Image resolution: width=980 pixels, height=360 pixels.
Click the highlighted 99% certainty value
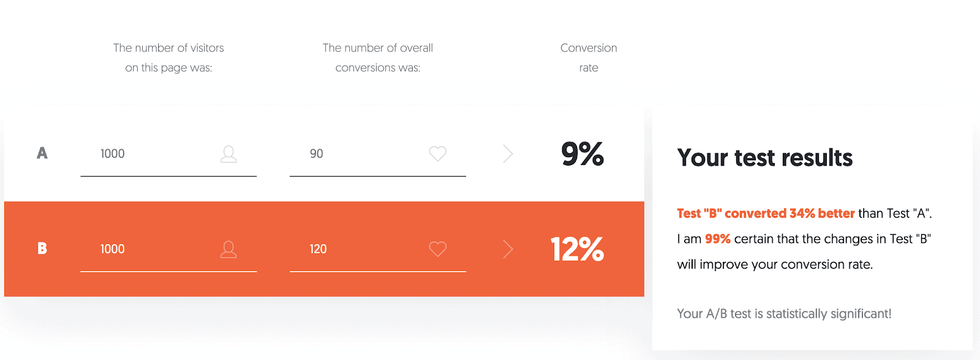718,239
